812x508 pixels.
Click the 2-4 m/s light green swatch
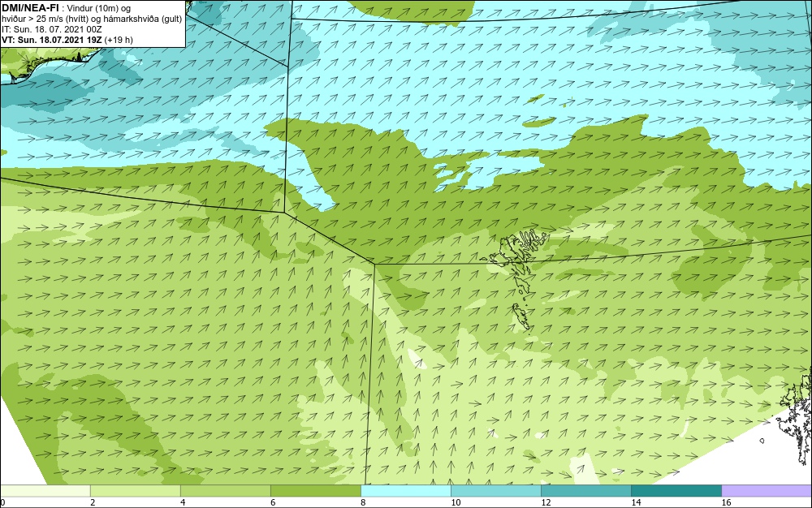coord(135,491)
